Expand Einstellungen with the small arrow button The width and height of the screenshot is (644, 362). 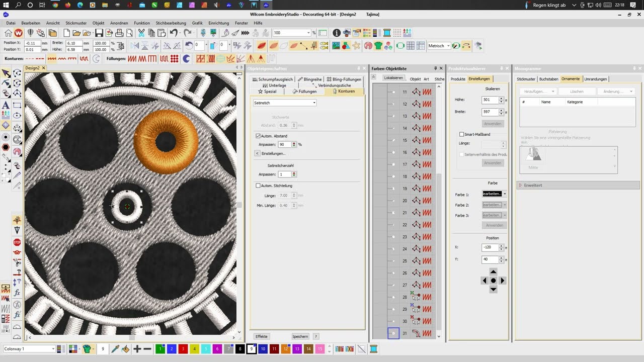coord(257,153)
